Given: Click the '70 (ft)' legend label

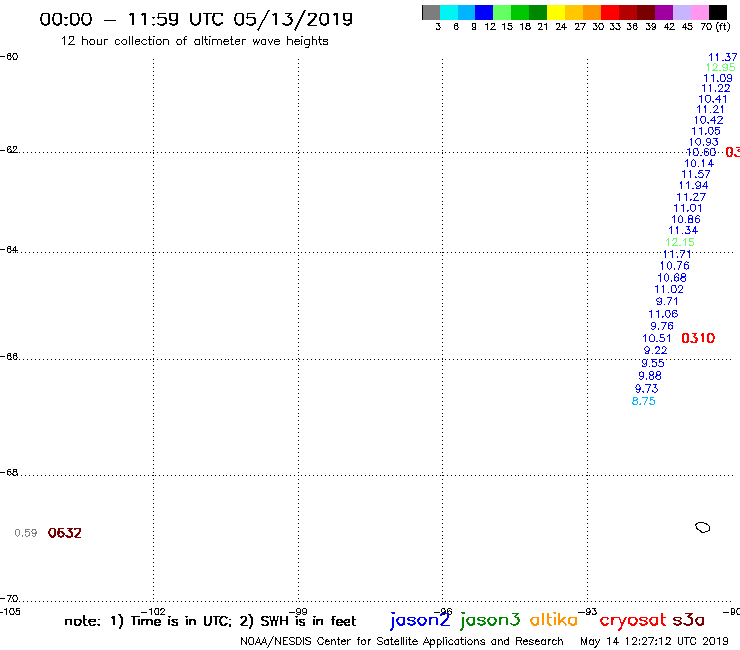Looking at the screenshot, I should (x=715, y=27).
